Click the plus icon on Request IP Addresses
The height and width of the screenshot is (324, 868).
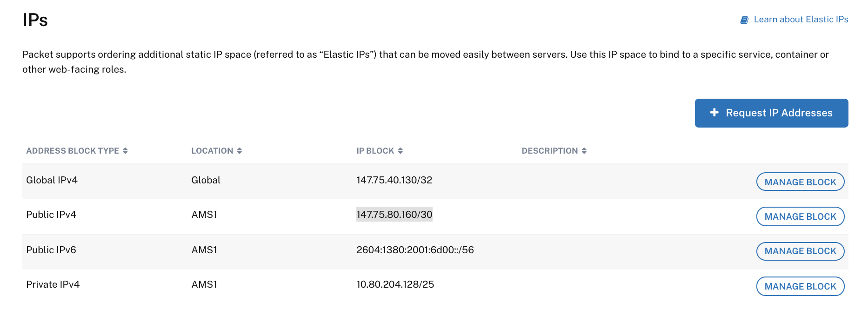(714, 113)
